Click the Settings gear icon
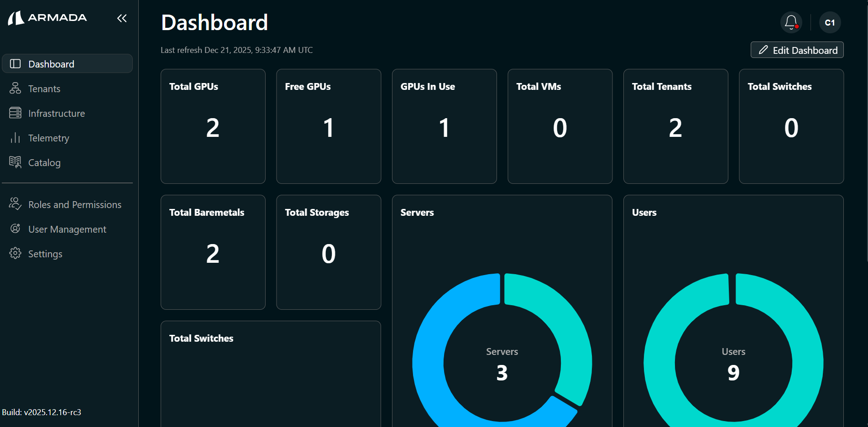Viewport: 868px width, 427px height. pyautogui.click(x=15, y=253)
